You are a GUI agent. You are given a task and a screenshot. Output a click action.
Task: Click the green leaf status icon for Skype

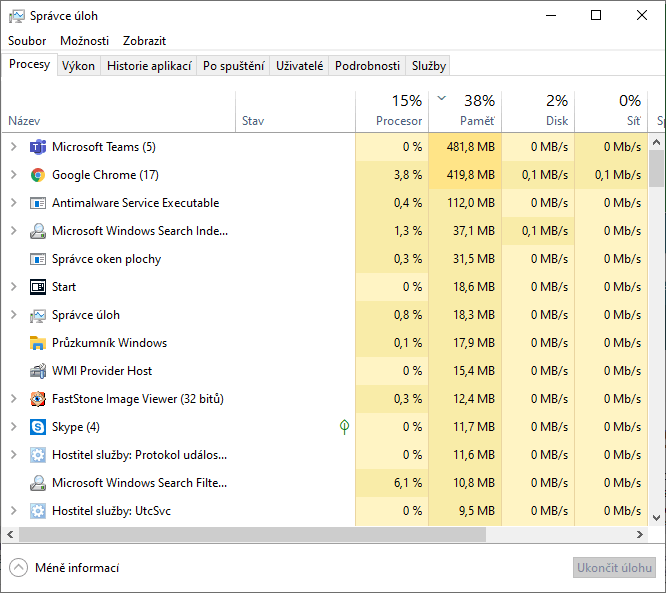pos(344,427)
